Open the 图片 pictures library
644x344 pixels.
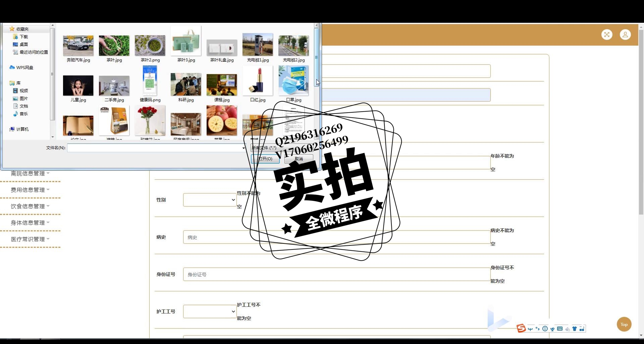(20, 99)
